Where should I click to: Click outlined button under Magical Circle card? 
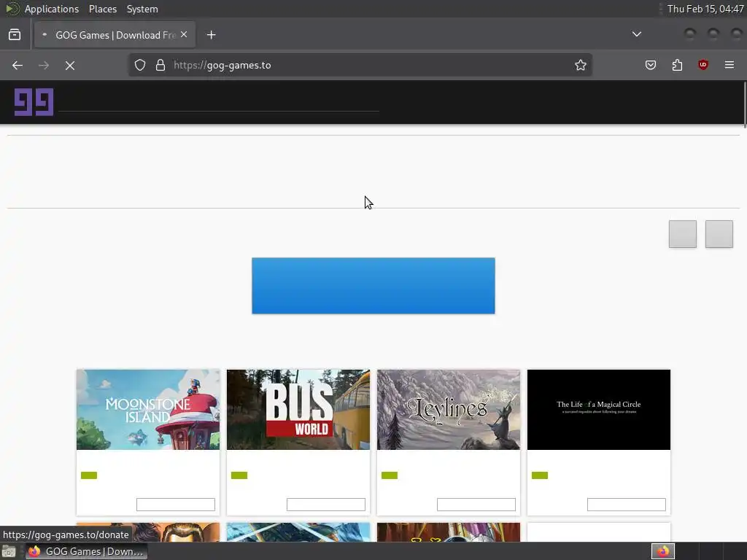click(627, 505)
